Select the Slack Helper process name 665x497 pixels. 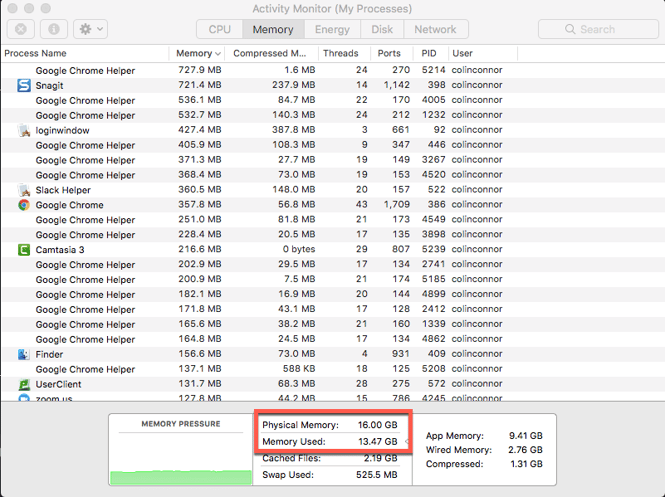pyautogui.click(x=63, y=190)
